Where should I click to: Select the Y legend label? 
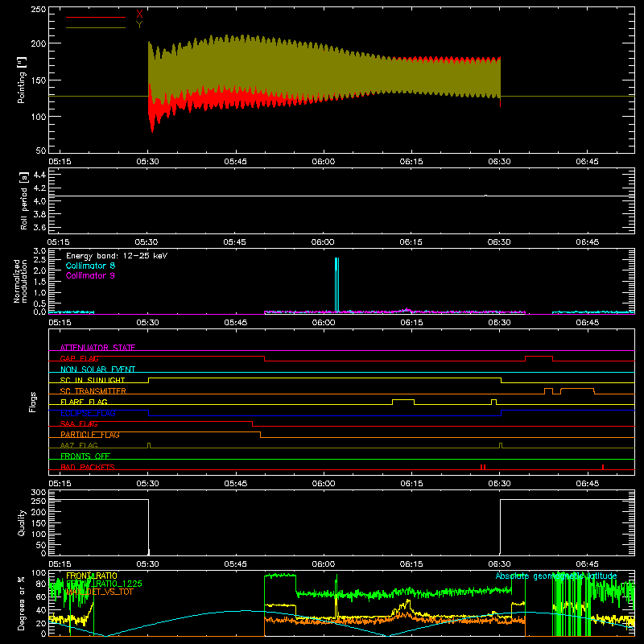point(139,25)
